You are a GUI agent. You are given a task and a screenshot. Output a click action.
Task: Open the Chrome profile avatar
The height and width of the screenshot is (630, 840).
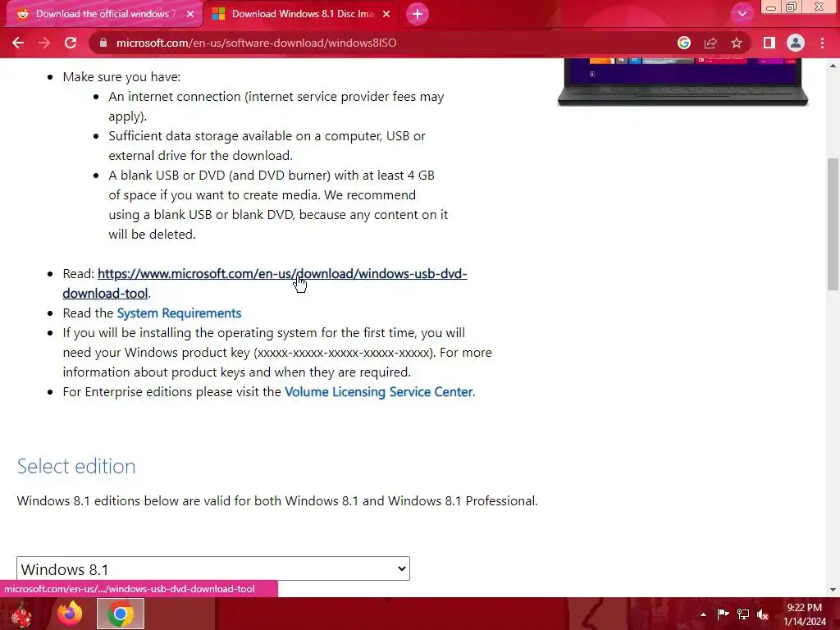pos(796,43)
